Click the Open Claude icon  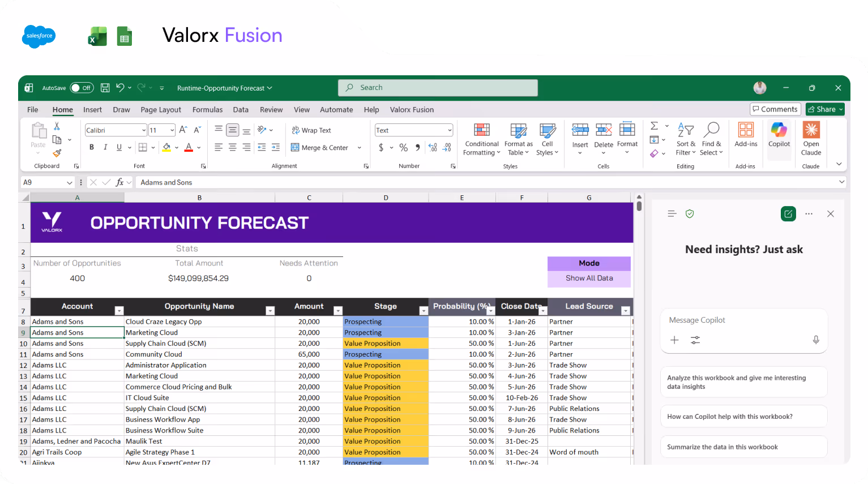[811, 139]
